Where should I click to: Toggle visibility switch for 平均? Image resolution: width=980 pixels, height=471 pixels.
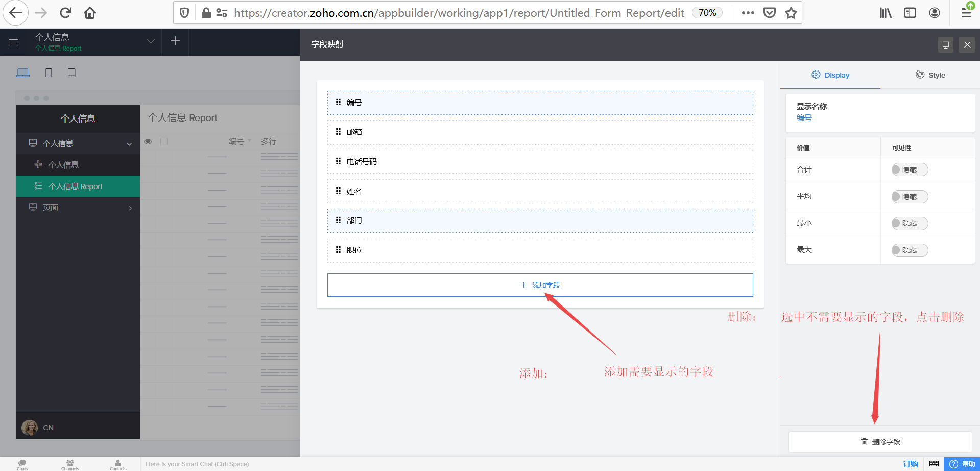909,197
